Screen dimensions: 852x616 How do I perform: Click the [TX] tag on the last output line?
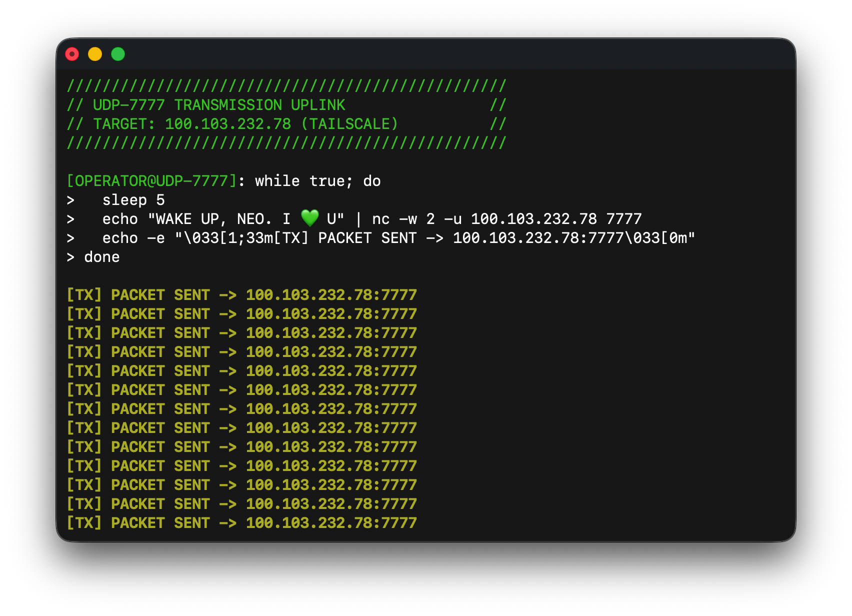[84, 523]
